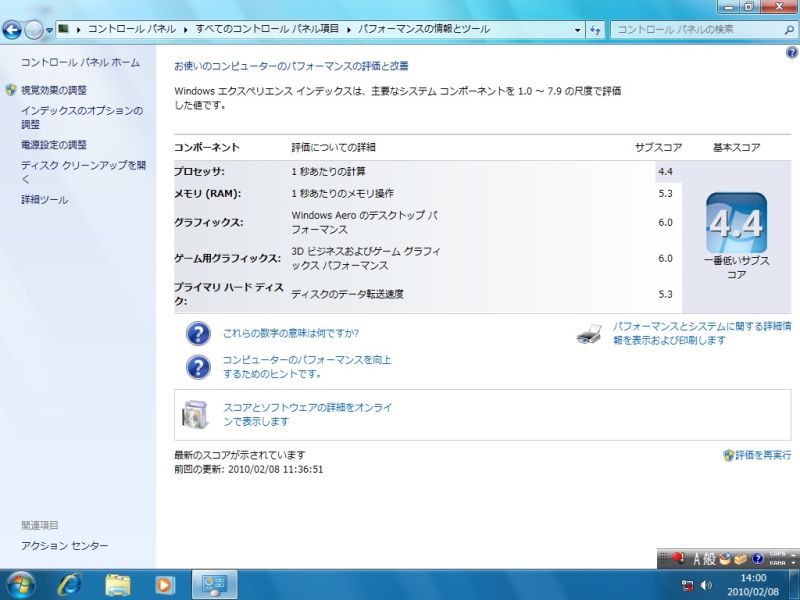Select the プロセッサ: row label

[x=199, y=171]
